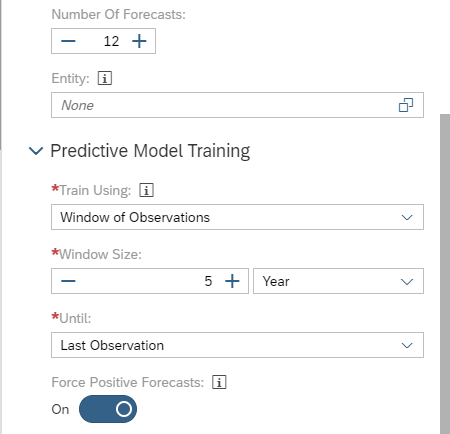This screenshot has width=450, height=434.
Task: Open Entity value help dialog icon
Action: point(406,105)
